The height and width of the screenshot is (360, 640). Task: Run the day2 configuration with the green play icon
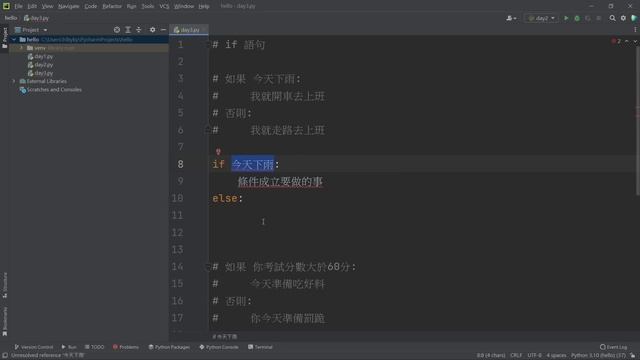(566, 18)
